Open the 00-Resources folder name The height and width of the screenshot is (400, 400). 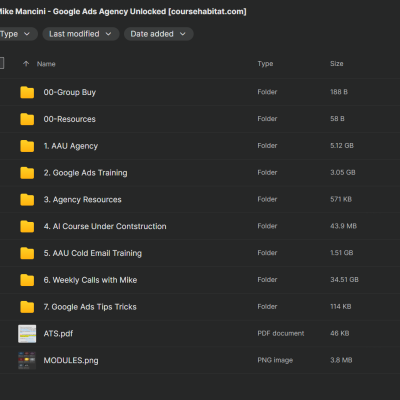click(x=70, y=119)
